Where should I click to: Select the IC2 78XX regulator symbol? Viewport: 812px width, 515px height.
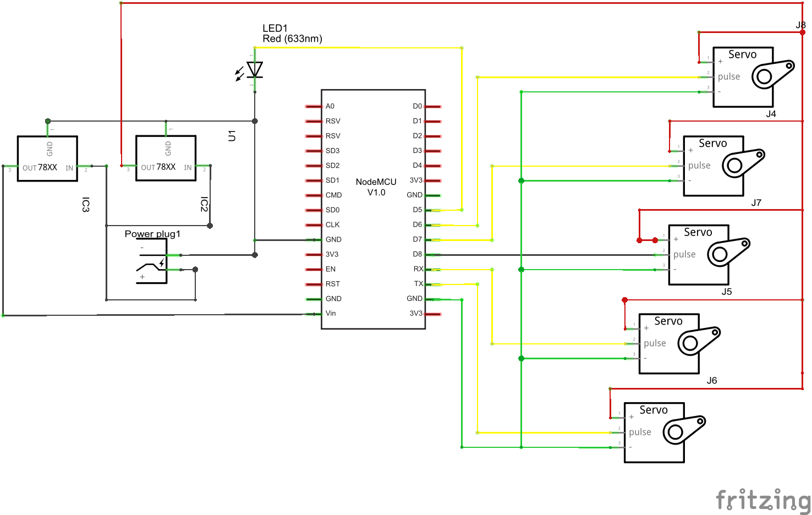click(x=166, y=158)
